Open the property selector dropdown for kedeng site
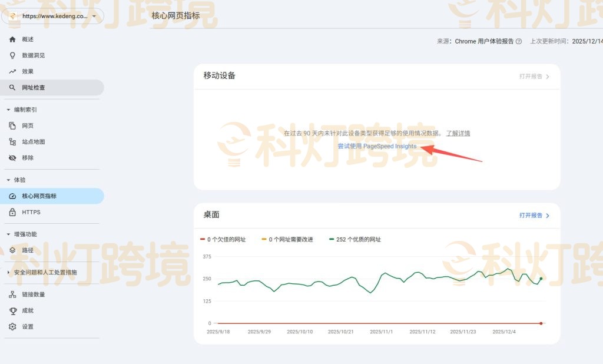This screenshot has width=603, height=364. 52,16
